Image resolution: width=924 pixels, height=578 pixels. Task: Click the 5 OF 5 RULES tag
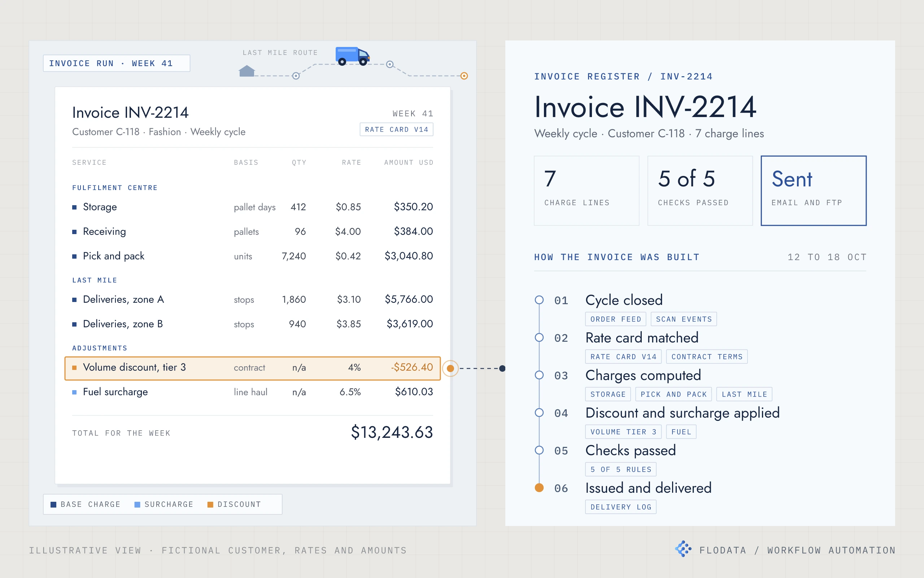(621, 469)
